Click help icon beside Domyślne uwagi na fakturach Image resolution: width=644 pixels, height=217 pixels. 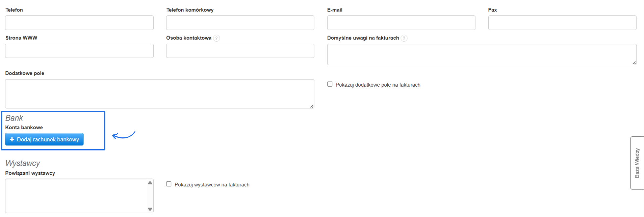[404, 38]
